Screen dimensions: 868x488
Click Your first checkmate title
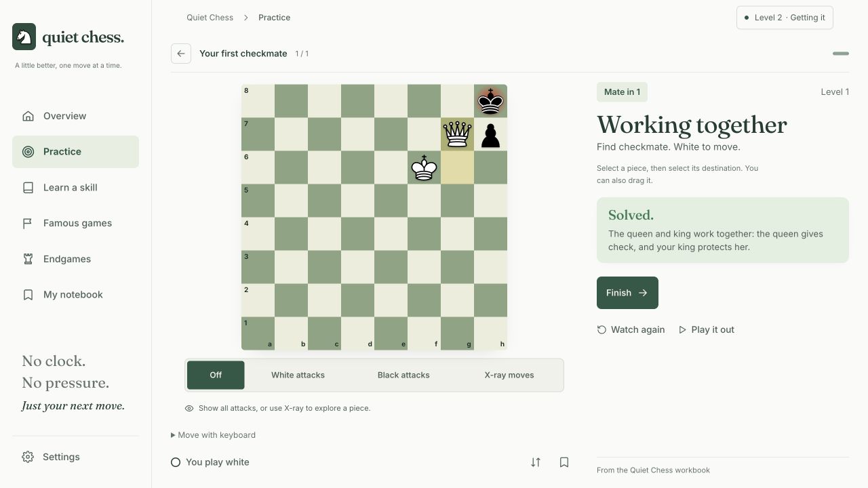[x=243, y=54]
